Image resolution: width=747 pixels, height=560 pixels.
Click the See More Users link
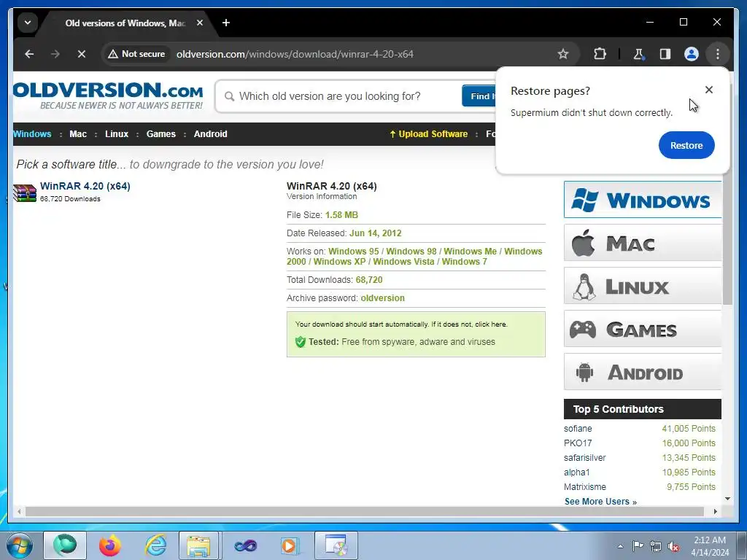600,502
